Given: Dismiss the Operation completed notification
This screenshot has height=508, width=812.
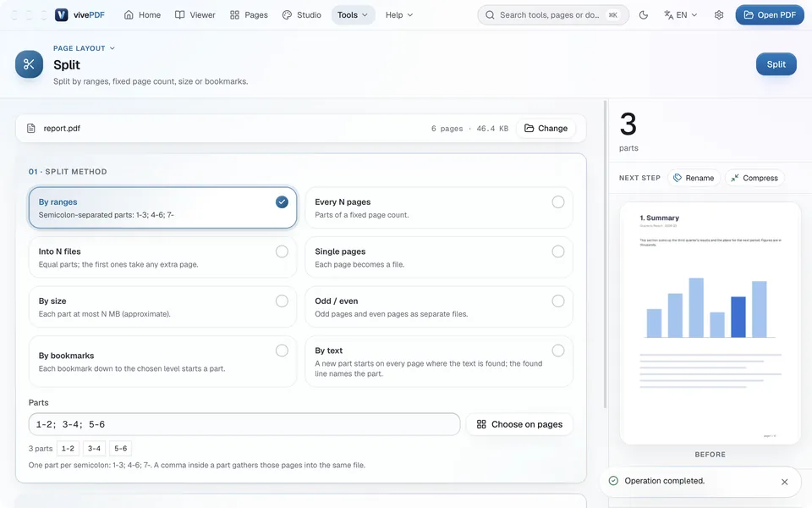Looking at the screenshot, I should point(785,482).
